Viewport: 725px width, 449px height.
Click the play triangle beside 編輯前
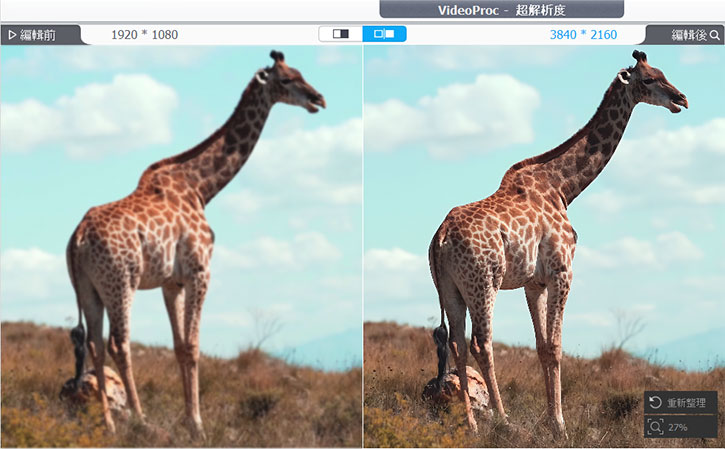tap(12, 35)
